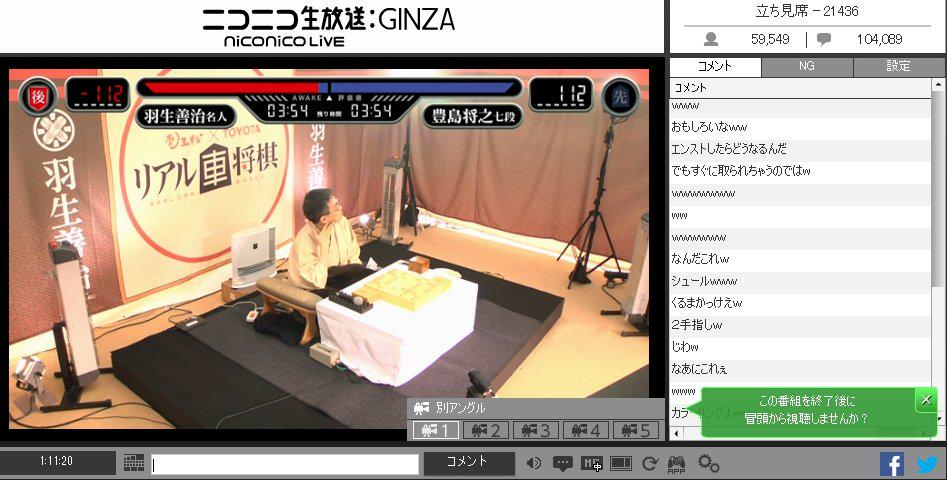
Task: Open player settings gears icon
Action: click(708, 463)
